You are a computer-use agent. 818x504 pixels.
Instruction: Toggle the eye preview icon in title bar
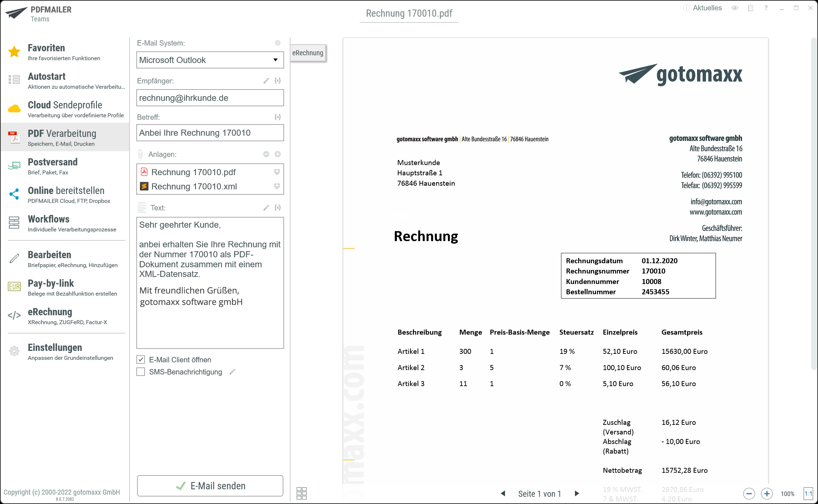point(734,8)
